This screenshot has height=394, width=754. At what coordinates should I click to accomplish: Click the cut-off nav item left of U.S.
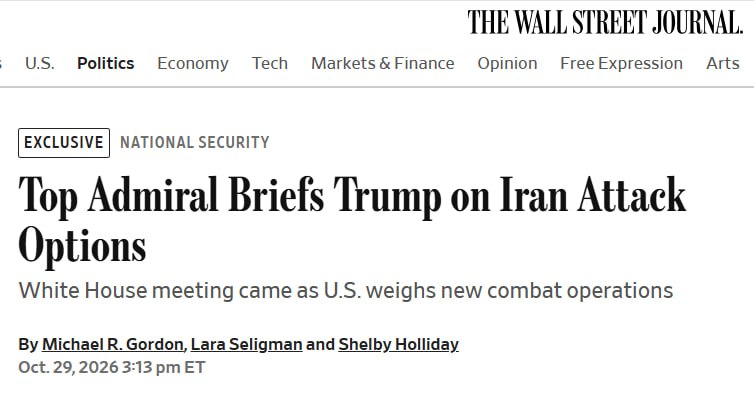(x=1, y=63)
